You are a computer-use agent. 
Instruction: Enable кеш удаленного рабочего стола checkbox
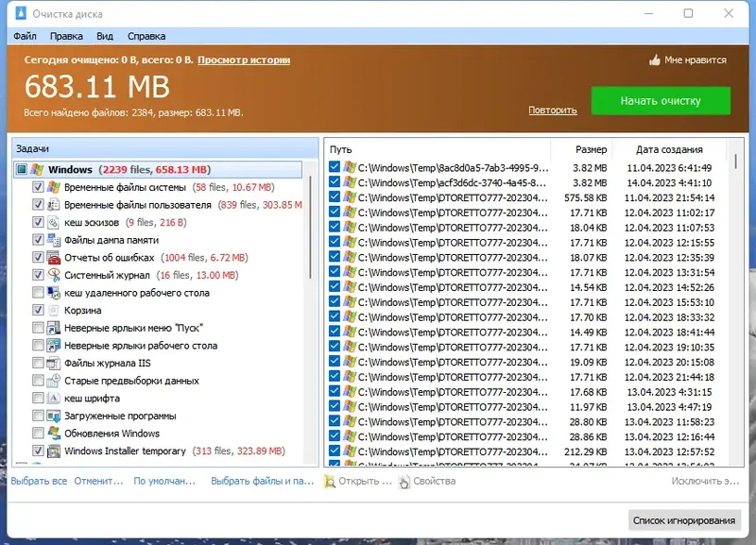pyautogui.click(x=38, y=293)
